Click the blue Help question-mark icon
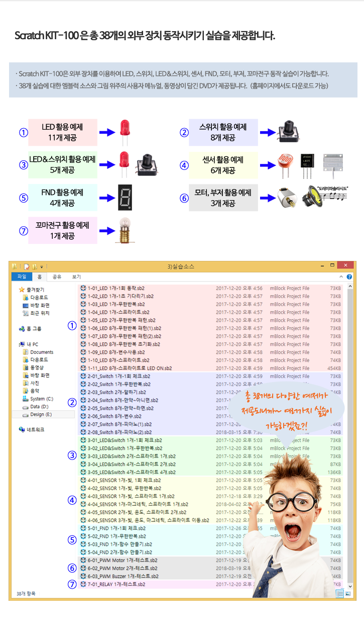364x644 pixels. pos(349,277)
